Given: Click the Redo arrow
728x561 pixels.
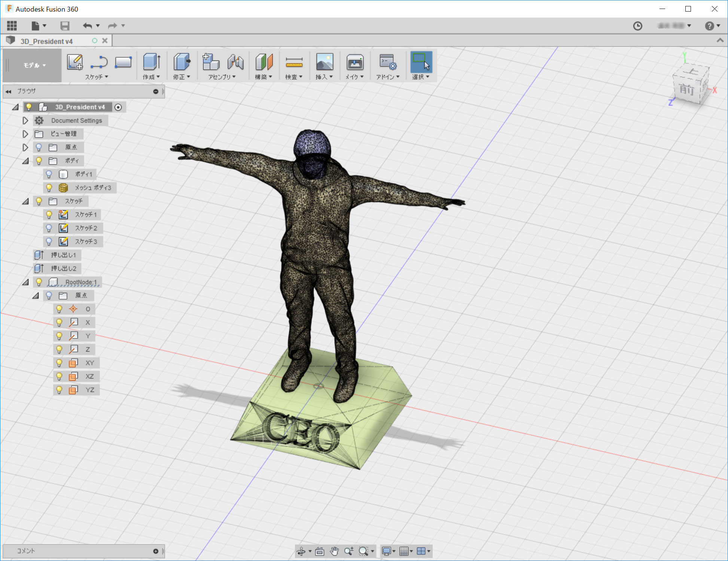Looking at the screenshot, I should tap(112, 26).
